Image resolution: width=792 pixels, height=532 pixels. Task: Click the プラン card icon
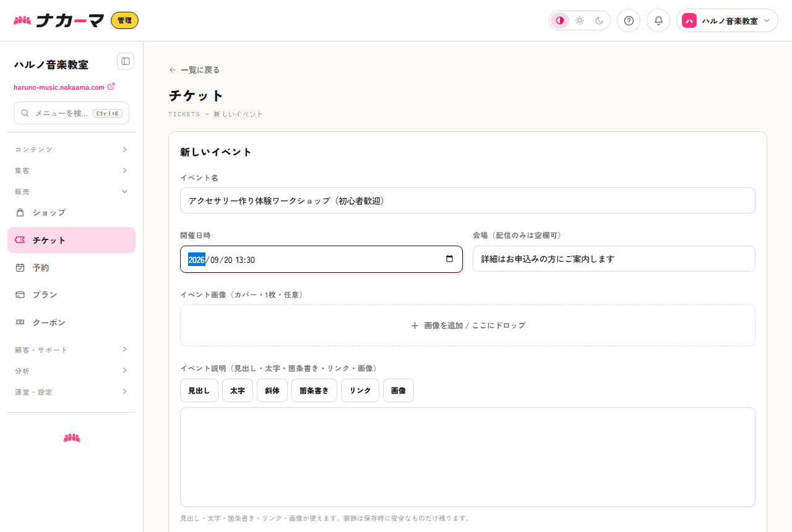[x=20, y=295]
